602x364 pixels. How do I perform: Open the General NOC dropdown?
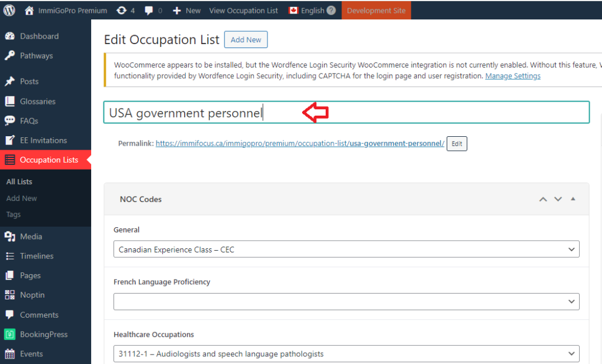[x=346, y=250]
